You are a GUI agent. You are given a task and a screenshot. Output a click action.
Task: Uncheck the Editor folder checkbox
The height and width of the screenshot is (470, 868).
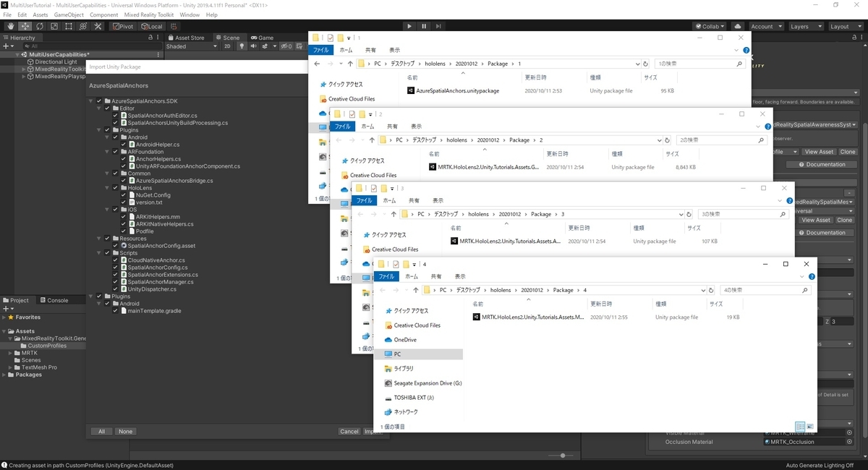pos(108,108)
